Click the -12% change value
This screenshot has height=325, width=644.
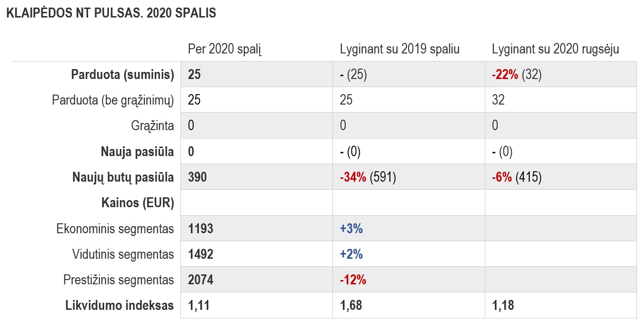353,280
